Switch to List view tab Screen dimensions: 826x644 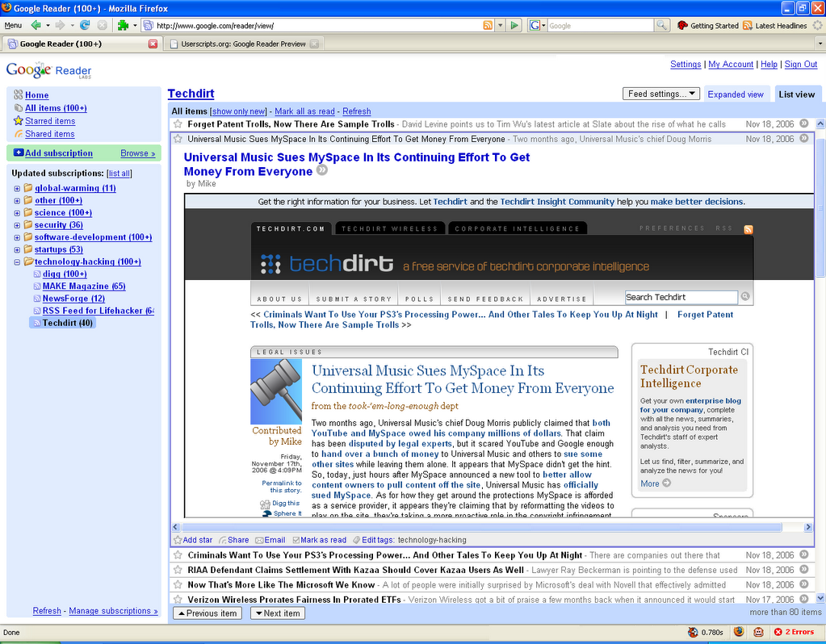pos(796,94)
